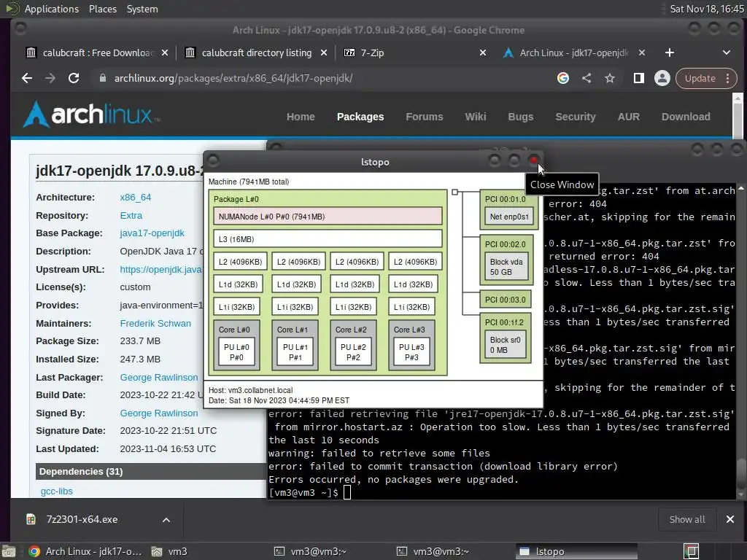
Task: Open AUR in Arch navigation
Action: pos(628,117)
